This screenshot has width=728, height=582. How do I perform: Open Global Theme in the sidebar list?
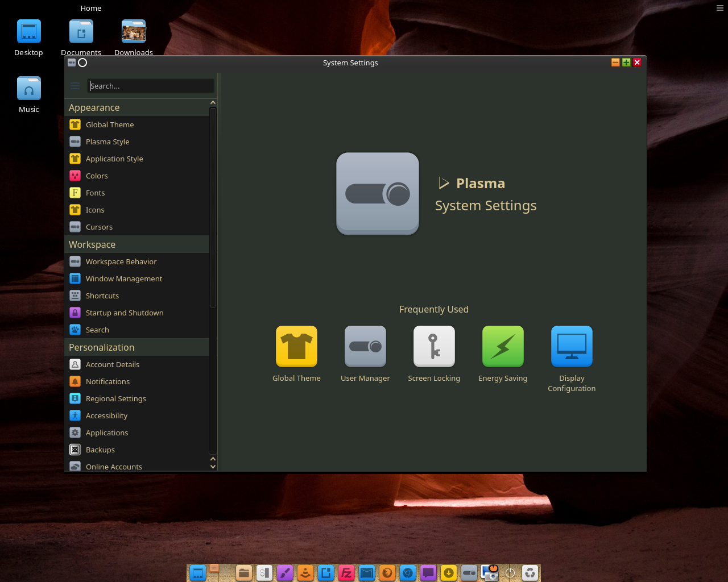(x=137, y=124)
